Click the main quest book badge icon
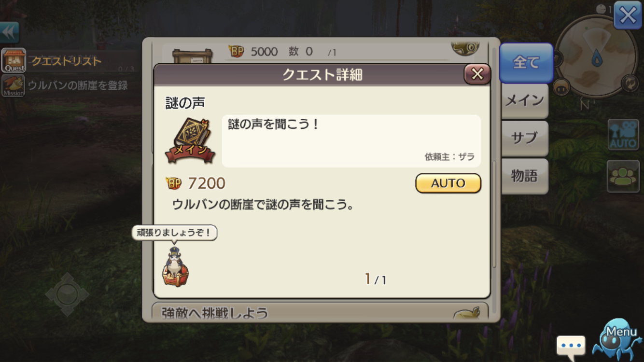The width and height of the screenshot is (644, 362). (190, 141)
